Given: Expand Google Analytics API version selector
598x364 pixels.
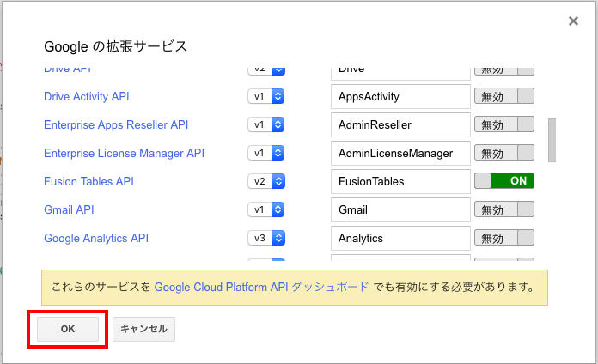Looking at the screenshot, I should point(266,238).
